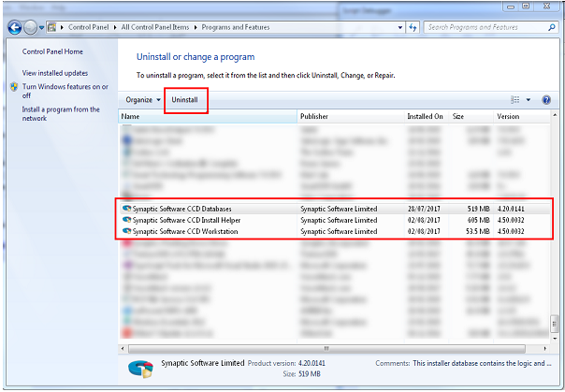Click the Forward navigation arrow
Screen dimensions: 565x392
coord(30,27)
